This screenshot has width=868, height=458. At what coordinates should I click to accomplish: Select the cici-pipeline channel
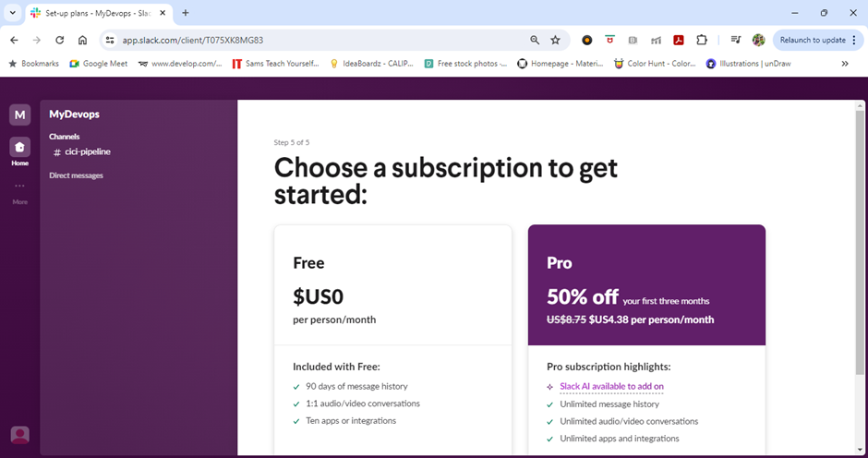coord(88,152)
